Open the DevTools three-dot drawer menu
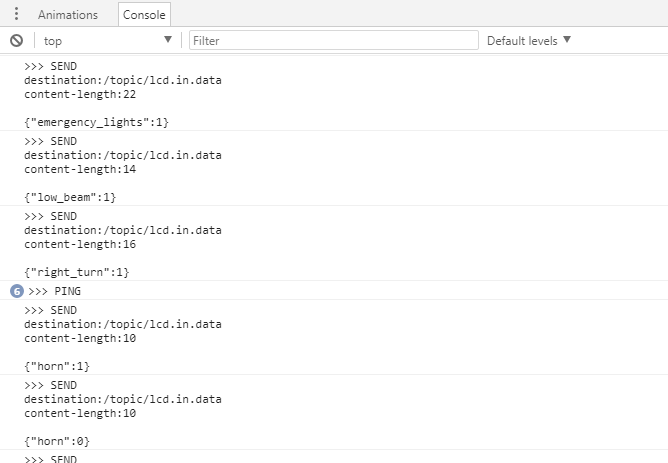The image size is (668, 463). pyautogui.click(x=16, y=14)
